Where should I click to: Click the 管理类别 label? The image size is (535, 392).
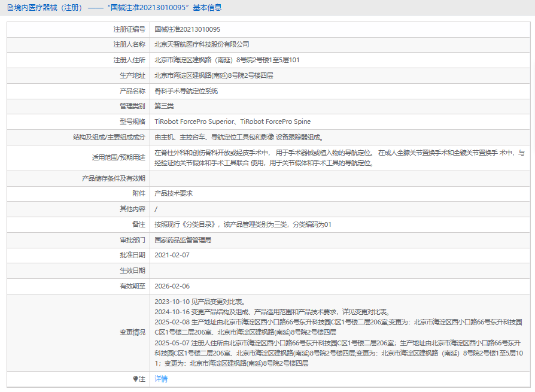pyautogui.click(x=132, y=106)
